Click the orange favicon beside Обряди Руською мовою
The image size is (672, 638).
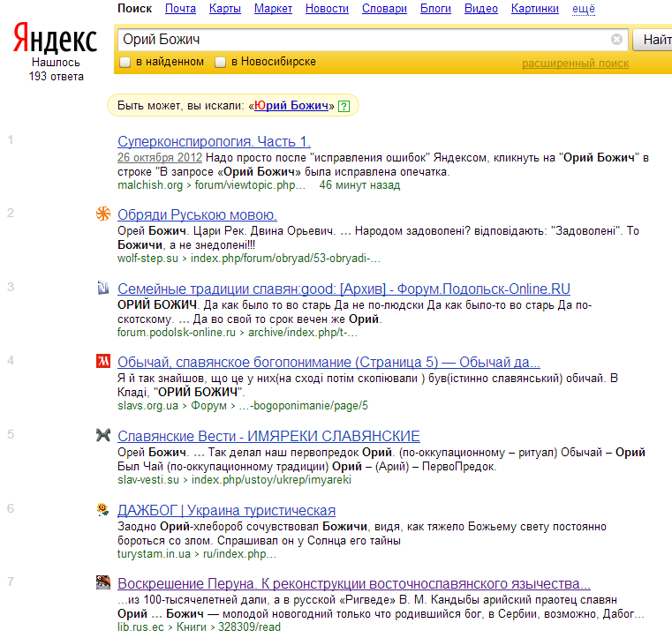[x=103, y=214]
